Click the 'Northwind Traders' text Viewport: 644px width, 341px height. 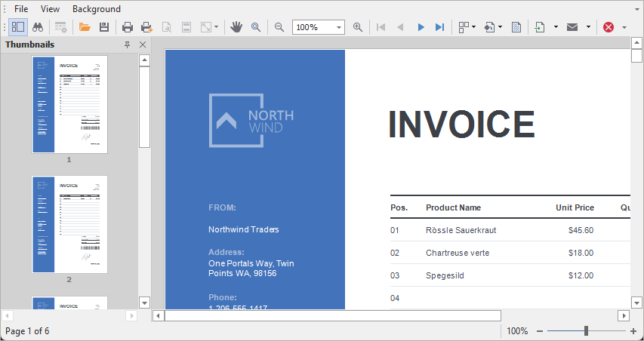[244, 229]
